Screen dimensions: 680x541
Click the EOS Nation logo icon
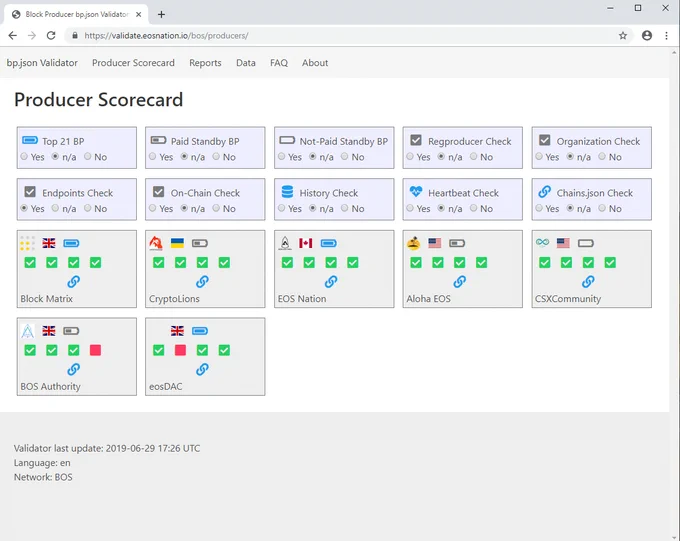click(x=285, y=243)
